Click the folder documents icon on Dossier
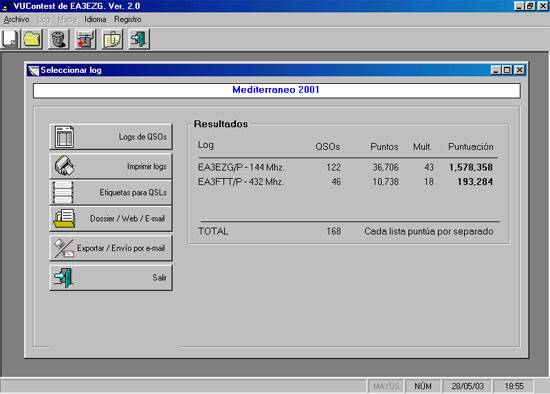550x394 pixels. pyautogui.click(x=64, y=219)
